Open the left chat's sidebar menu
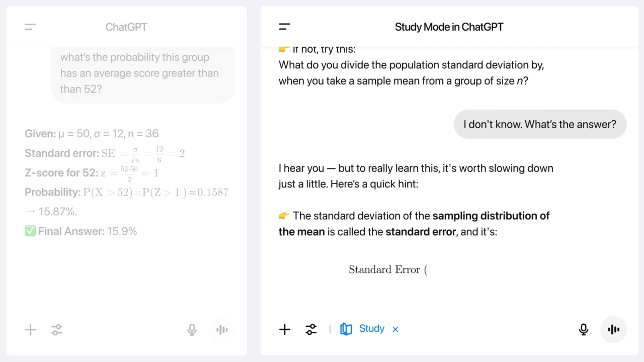This screenshot has height=362, width=644. pyautogui.click(x=30, y=27)
